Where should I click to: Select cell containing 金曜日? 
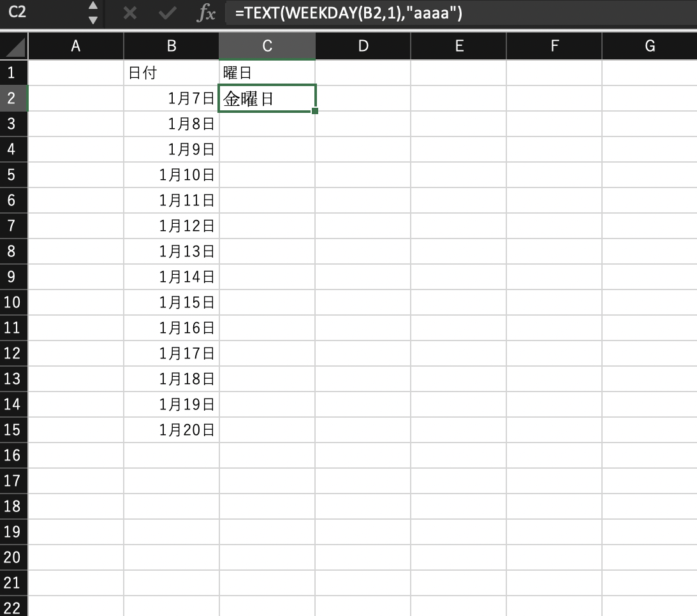(267, 98)
